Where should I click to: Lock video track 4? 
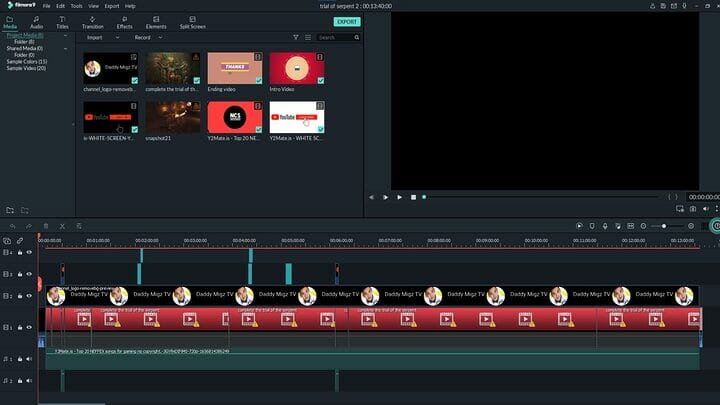(x=20, y=253)
